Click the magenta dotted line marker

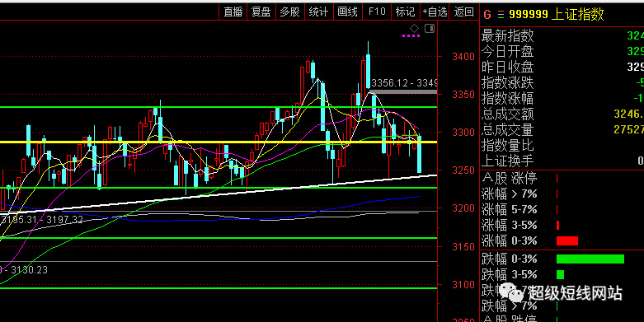point(411,36)
